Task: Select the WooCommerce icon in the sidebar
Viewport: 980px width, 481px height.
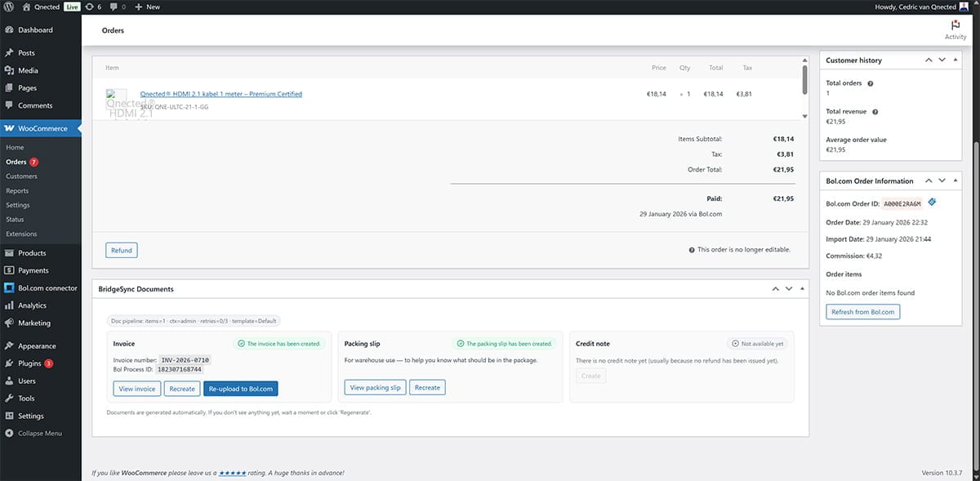Action: (x=11, y=127)
